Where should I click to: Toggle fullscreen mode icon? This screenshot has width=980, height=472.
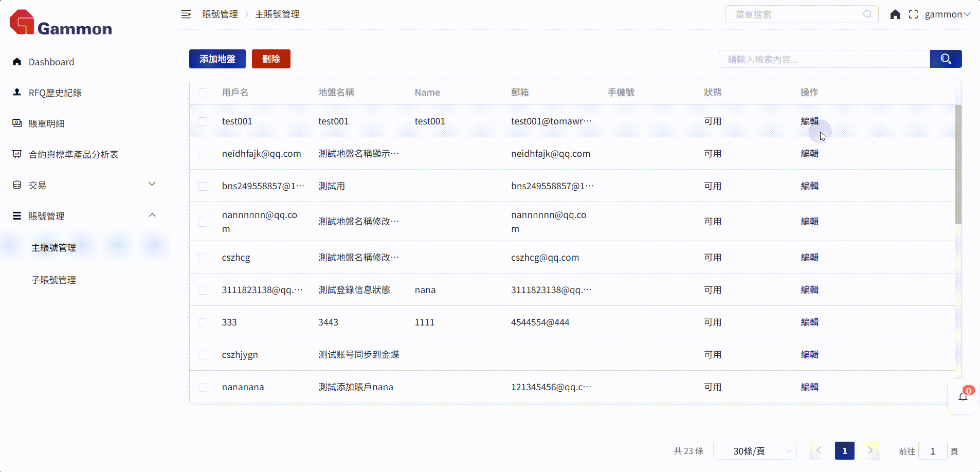pos(913,14)
